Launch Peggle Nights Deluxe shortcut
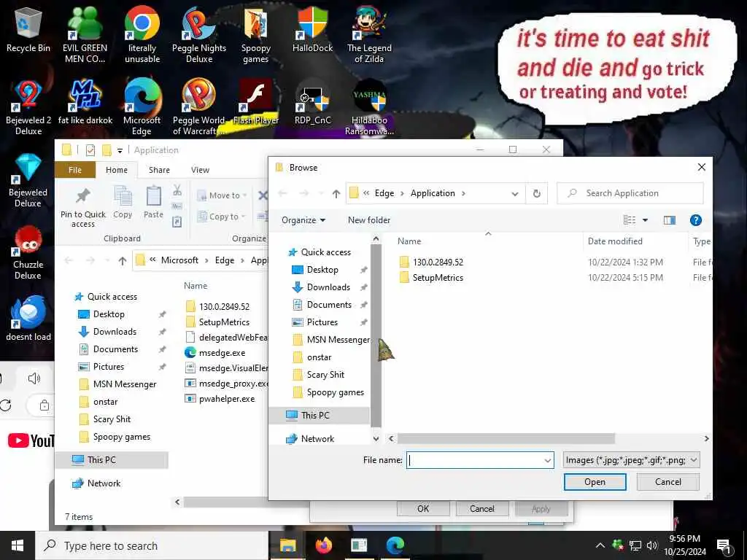The width and height of the screenshot is (747, 560). [x=199, y=34]
